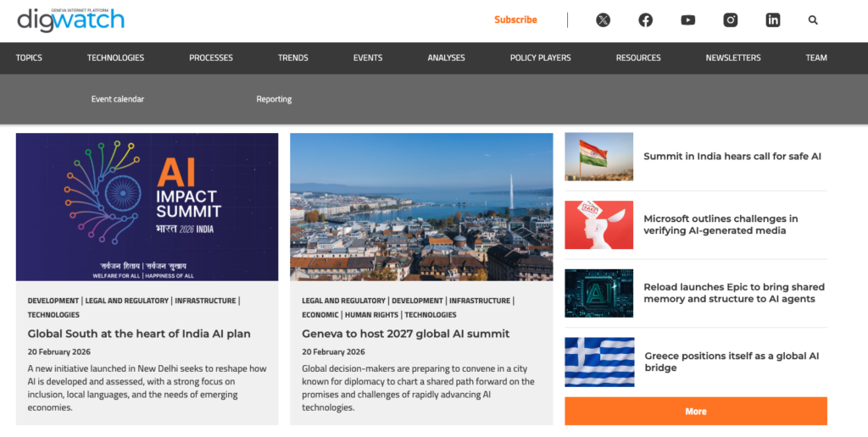The width and height of the screenshot is (868, 437).
Task: Open Geneva cityscape article image
Action: 421,207
